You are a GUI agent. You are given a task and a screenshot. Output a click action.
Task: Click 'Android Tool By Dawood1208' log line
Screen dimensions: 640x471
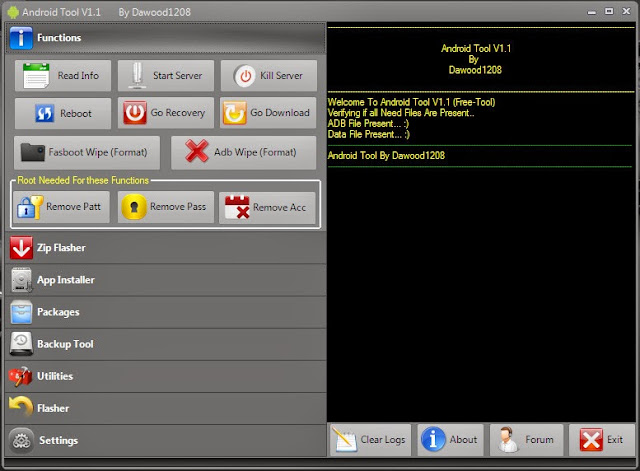pos(386,156)
